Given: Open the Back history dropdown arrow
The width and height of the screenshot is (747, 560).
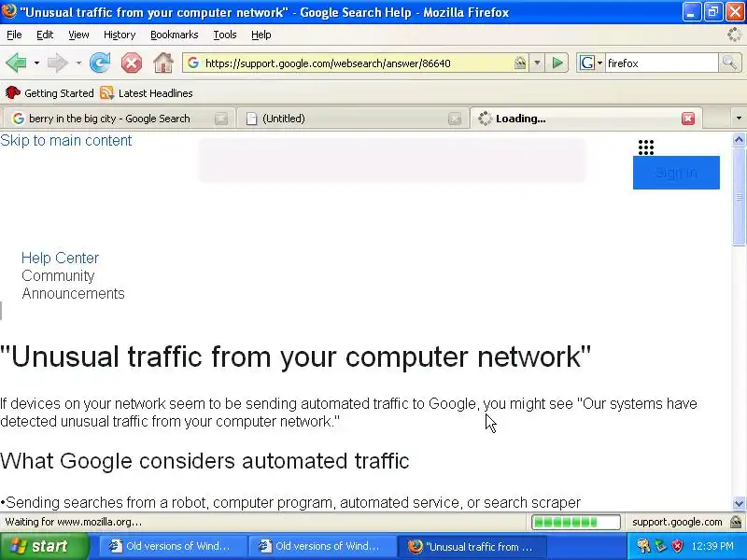Looking at the screenshot, I should (x=36, y=63).
